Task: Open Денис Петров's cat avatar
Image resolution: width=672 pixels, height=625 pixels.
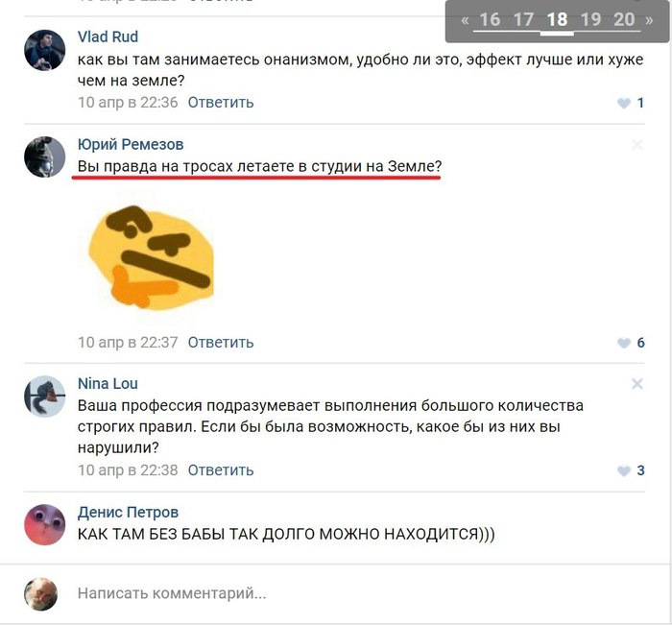Action: [x=44, y=525]
